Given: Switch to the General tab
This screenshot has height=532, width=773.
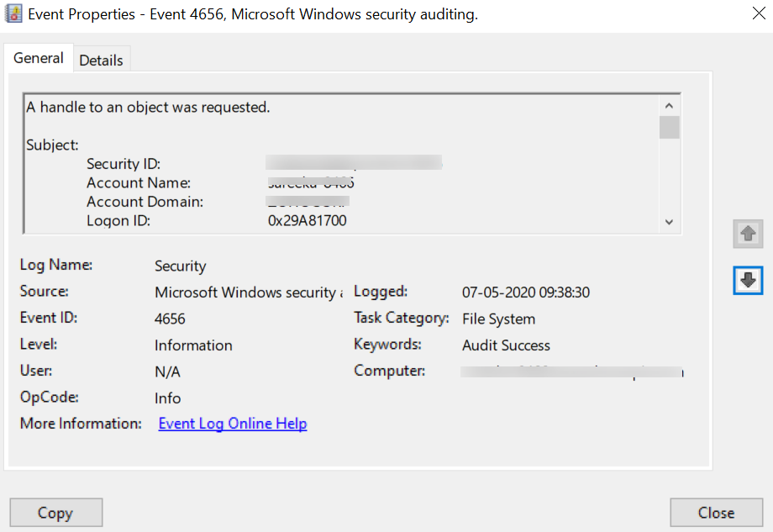Looking at the screenshot, I should 39,59.
